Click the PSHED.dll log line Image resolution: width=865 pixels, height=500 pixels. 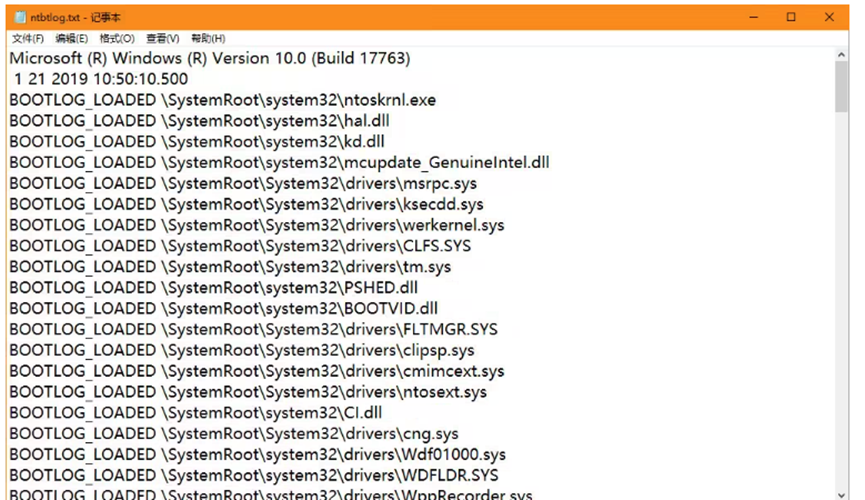click(213, 288)
